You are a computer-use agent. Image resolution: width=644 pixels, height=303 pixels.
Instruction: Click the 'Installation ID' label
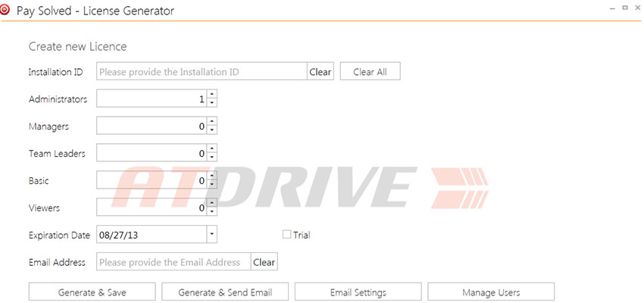click(x=56, y=72)
